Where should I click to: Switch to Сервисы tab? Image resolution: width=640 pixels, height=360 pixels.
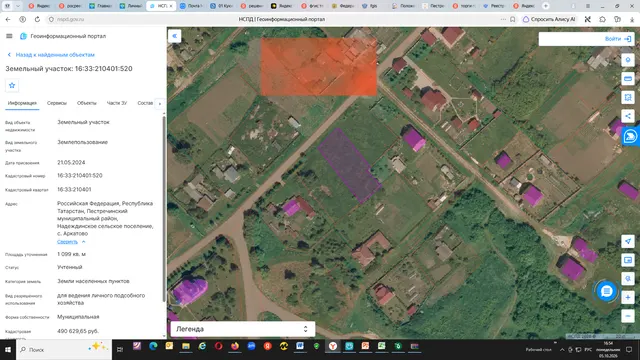pyautogui.click(x=57, y=103)
